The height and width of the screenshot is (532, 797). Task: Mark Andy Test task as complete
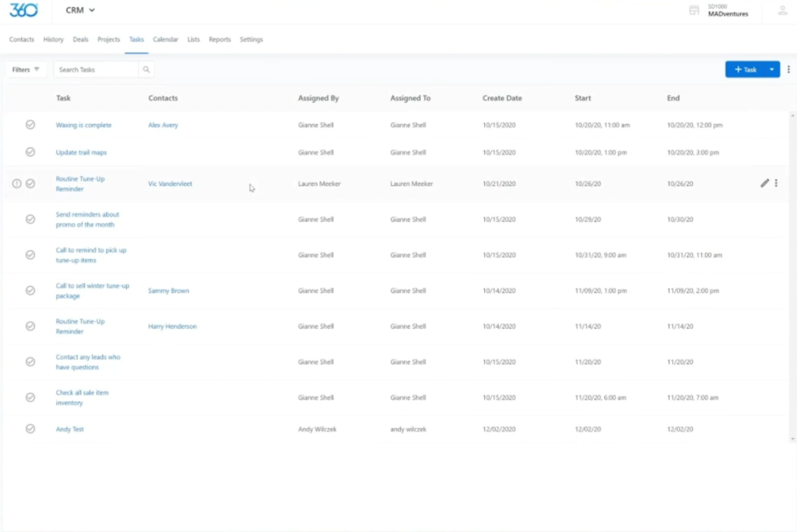[30, 429]
